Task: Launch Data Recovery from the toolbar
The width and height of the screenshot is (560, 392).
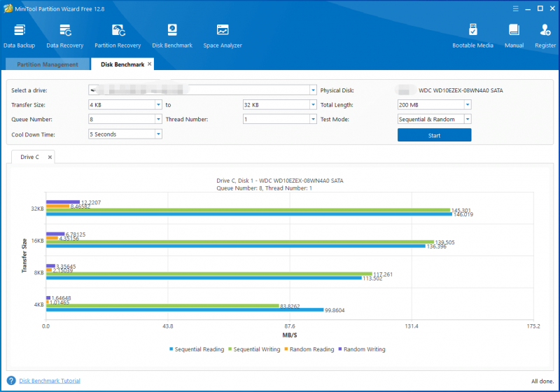Action: pos(65,36)
